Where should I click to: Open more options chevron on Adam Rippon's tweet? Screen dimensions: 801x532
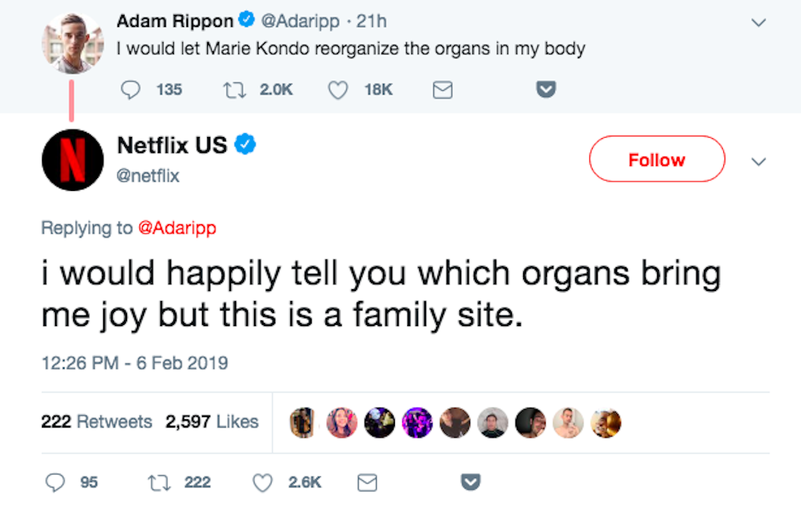[758, 23]
